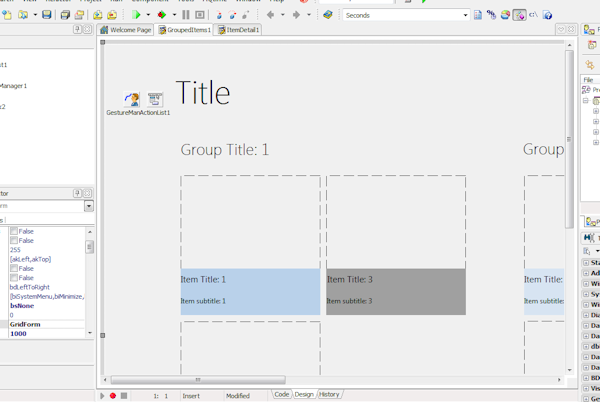The height and width of the screenshot is (402, 600).
Task: Click the Forward navigation arrow
Action: pos(296,15)
